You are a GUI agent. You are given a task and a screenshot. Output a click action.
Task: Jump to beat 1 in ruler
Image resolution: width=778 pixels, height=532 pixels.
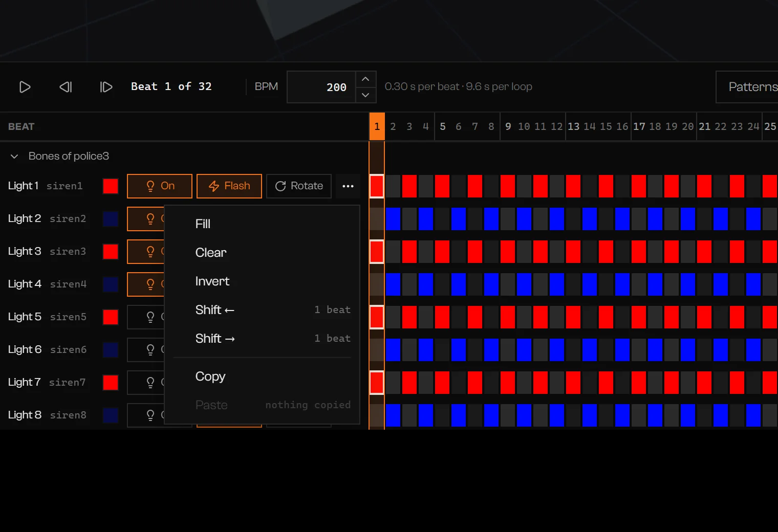377,127
